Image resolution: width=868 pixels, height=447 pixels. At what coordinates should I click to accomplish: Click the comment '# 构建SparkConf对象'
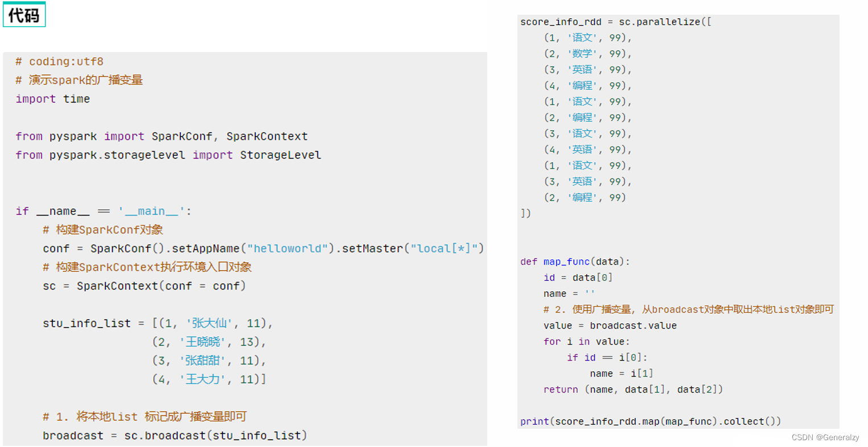click(103, 230)
